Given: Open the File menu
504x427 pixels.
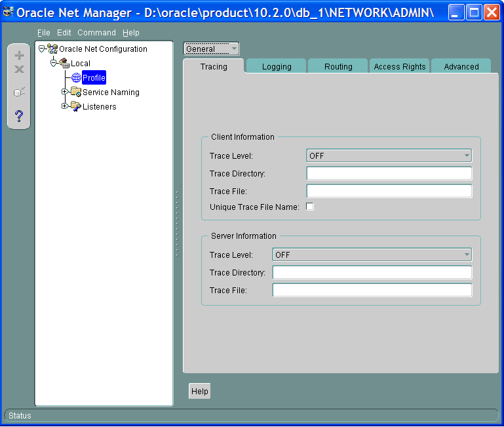Looking at the screenshot, I should (x=44, y=33).
